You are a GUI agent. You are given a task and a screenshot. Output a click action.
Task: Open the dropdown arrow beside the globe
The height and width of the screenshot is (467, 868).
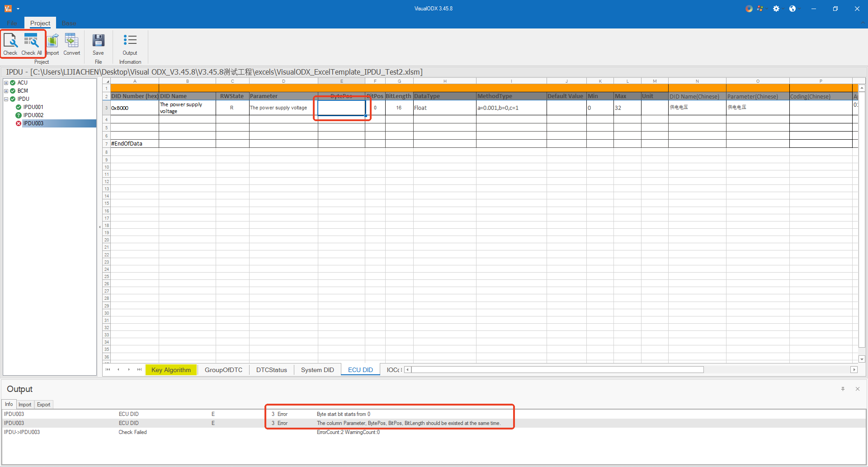coord(799,9)
